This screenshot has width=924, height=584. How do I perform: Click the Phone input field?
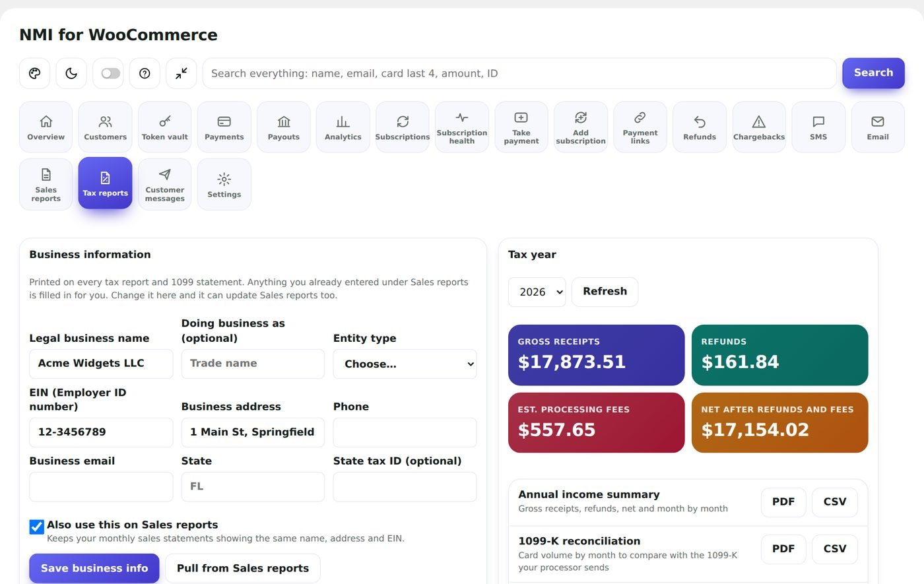[405, 432]
